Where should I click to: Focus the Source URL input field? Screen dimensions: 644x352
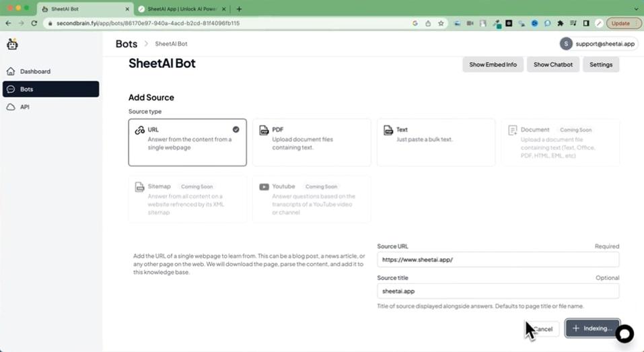point(498,260)
